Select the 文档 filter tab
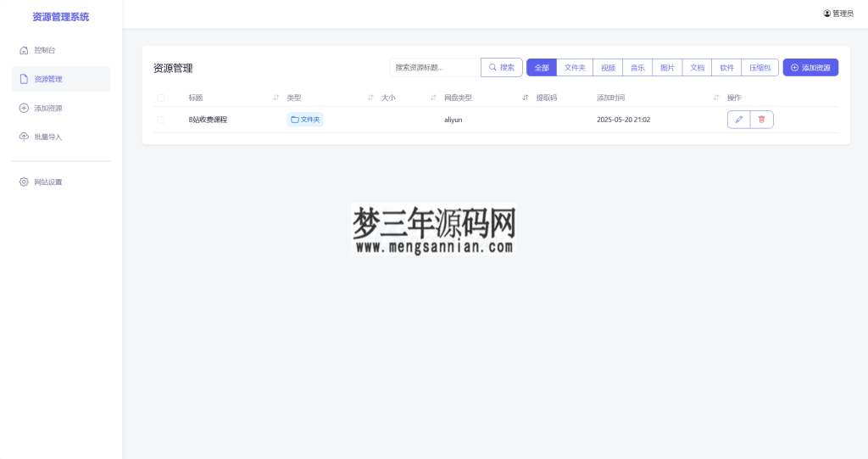This screenshot has height=459, width=868. click(x=697, y=67)
